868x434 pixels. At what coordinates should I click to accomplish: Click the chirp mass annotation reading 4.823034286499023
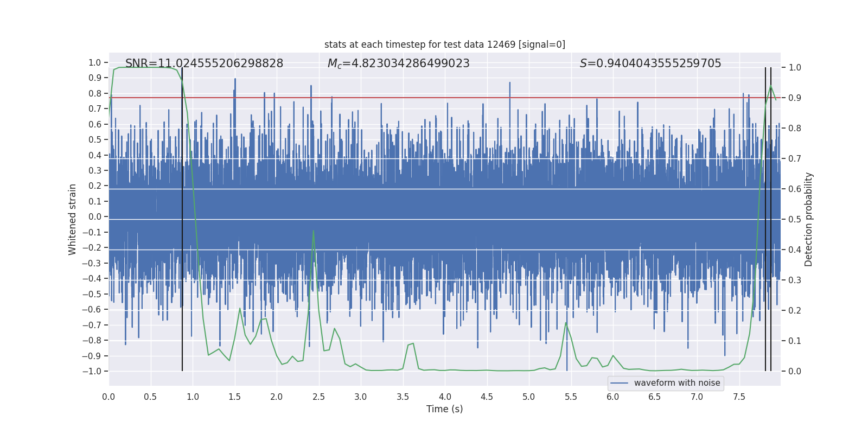[x=399, y=63]
